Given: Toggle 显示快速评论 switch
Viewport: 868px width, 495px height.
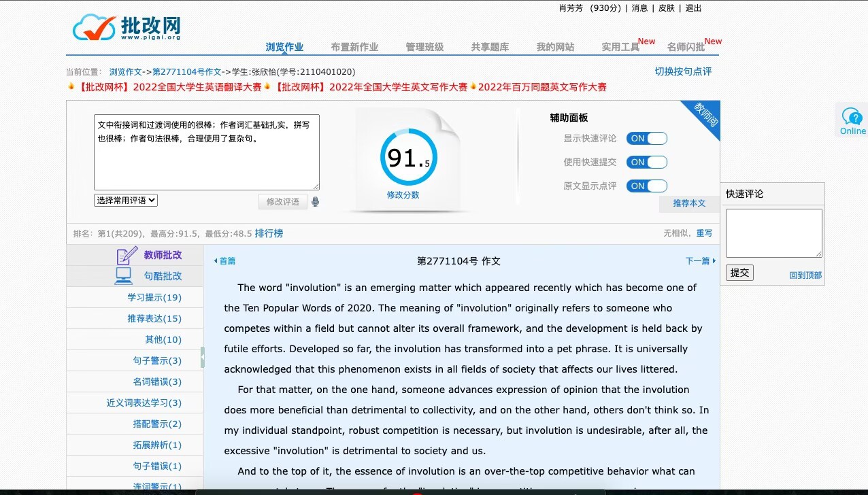Looking at the screenshot, I should pyautogui.click(x=647, y=139).
